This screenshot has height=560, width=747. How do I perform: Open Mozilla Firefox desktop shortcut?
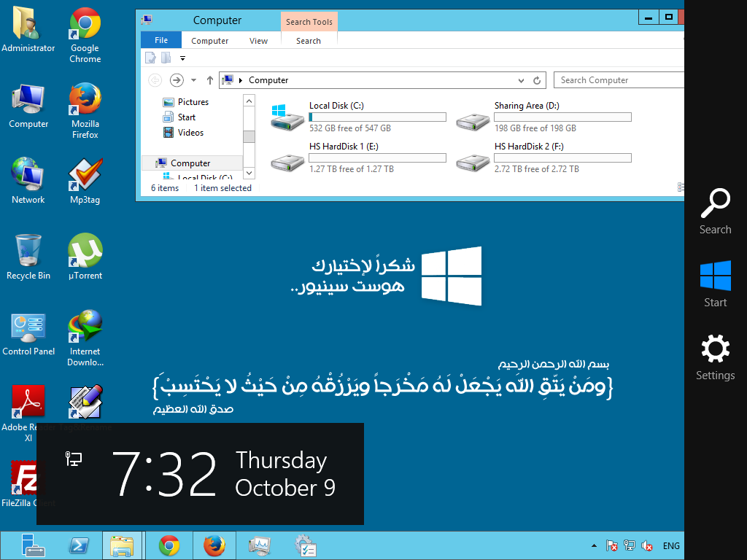point(85,111)
